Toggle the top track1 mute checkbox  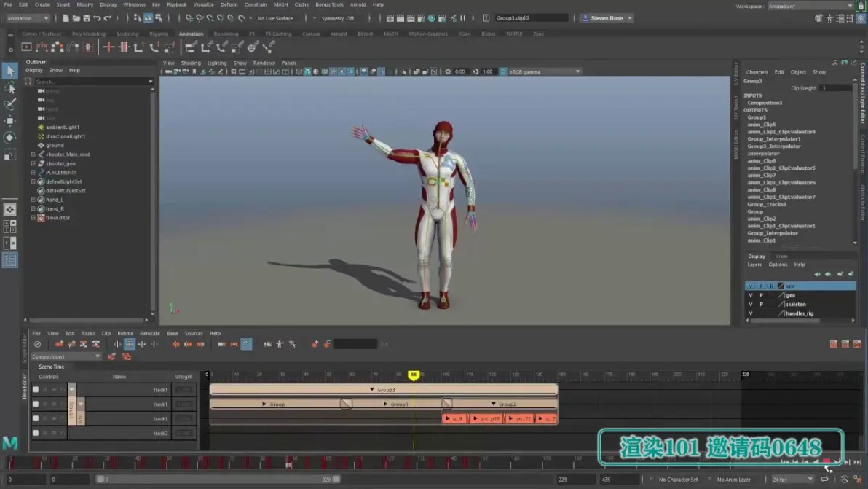click(x=36, y=390)
